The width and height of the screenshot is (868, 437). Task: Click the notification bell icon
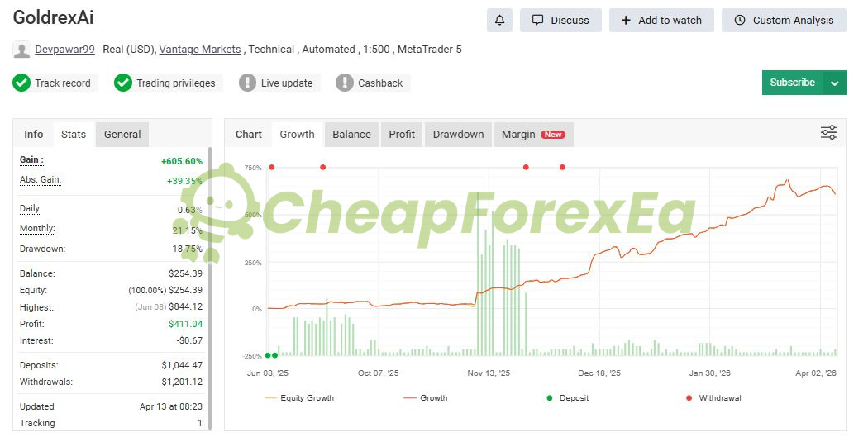coord(499,21)
